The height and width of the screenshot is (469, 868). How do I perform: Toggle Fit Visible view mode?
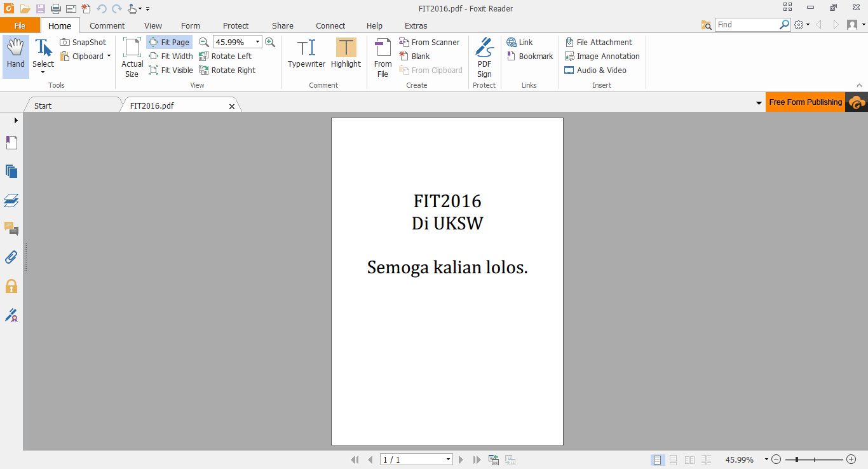click(x=171, y=70)
